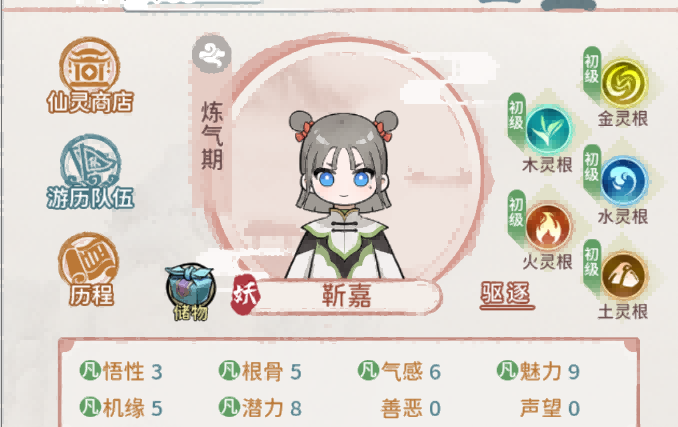Screen dimensions: 678x427
Task: Click the 魅力 9 attribute
Action: pos(538,371)
